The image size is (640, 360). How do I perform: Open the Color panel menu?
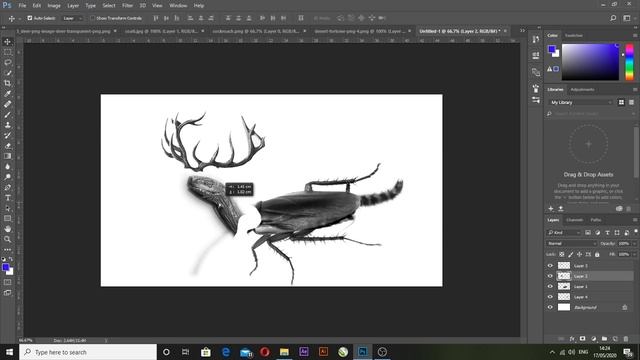tap(635, 36)
